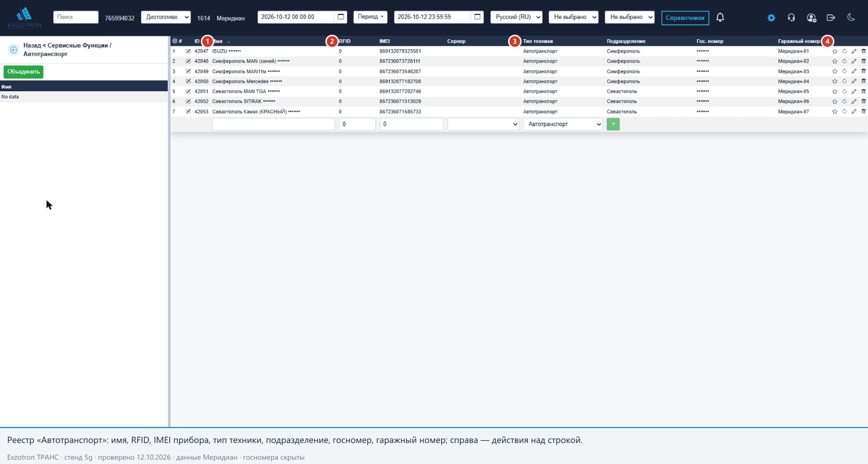Open the gear settings in the top bar

771,18
